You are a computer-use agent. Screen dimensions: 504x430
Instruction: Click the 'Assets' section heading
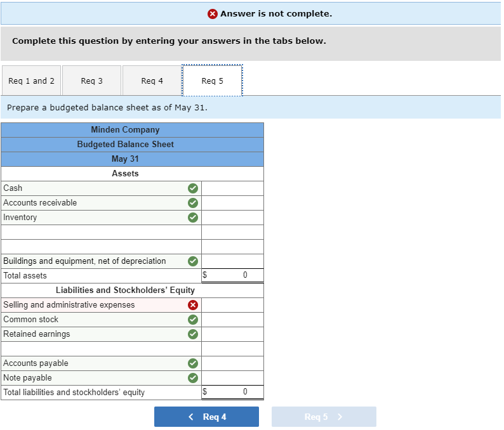[x=125, y=173]
